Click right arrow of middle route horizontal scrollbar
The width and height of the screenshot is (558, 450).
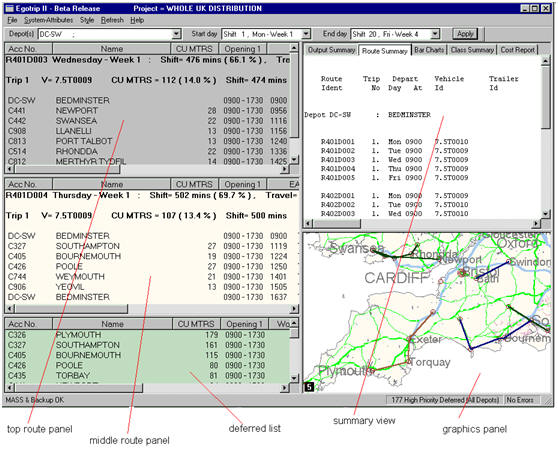[294, 308]
